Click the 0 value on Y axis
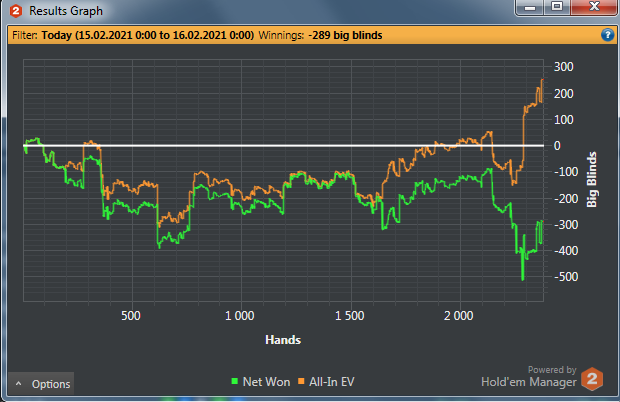 (557, 146)
